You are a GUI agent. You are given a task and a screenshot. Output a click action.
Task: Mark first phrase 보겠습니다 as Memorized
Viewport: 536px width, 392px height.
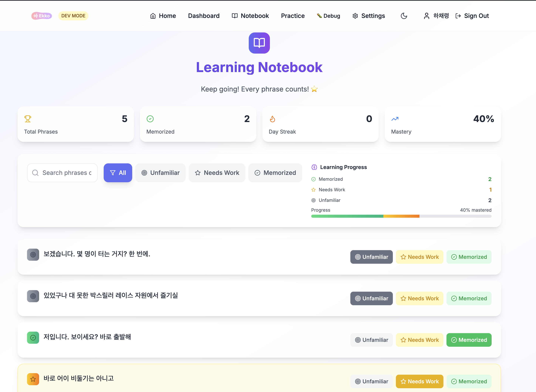[469, 257]
